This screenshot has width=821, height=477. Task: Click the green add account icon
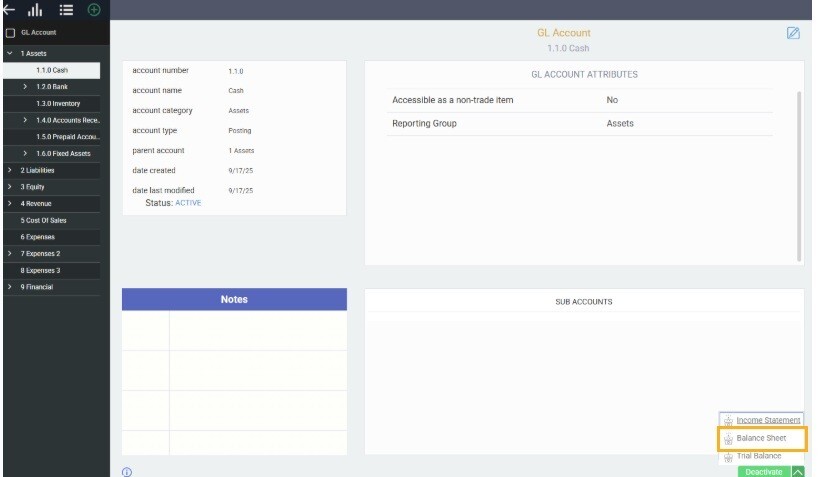93,10
